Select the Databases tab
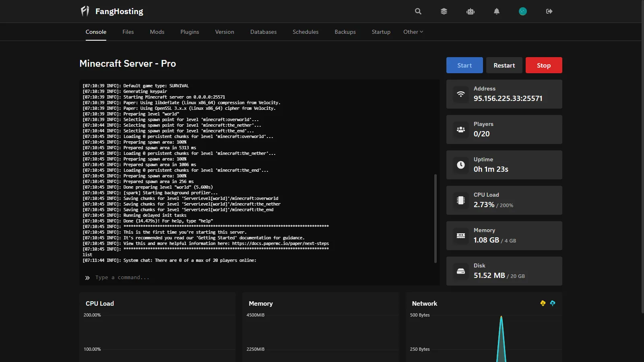Image resolution: width=644 pixels, height=362 pixels. [x=263, y=32]
